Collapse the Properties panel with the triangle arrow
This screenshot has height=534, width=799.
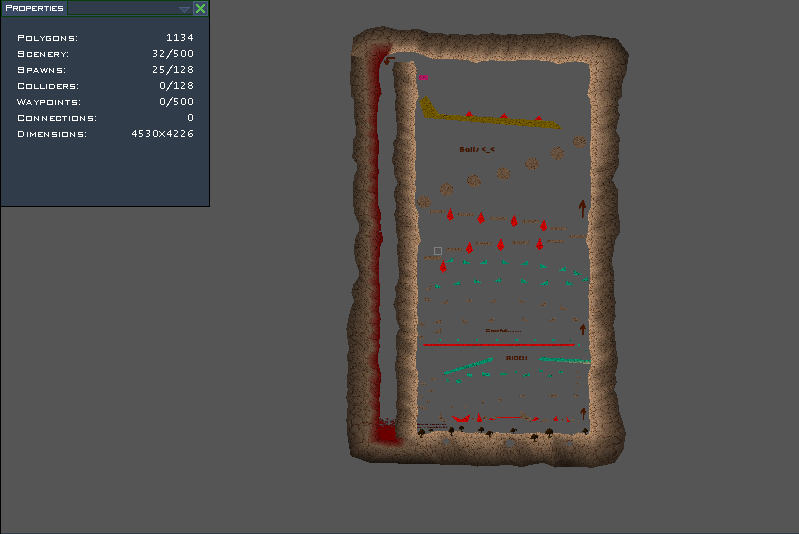[x=183, y=8]
